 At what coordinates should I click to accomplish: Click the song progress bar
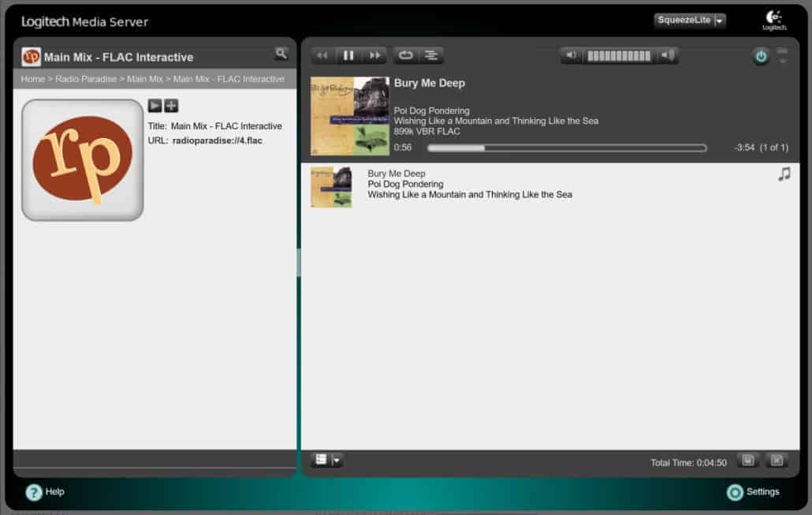567,147
